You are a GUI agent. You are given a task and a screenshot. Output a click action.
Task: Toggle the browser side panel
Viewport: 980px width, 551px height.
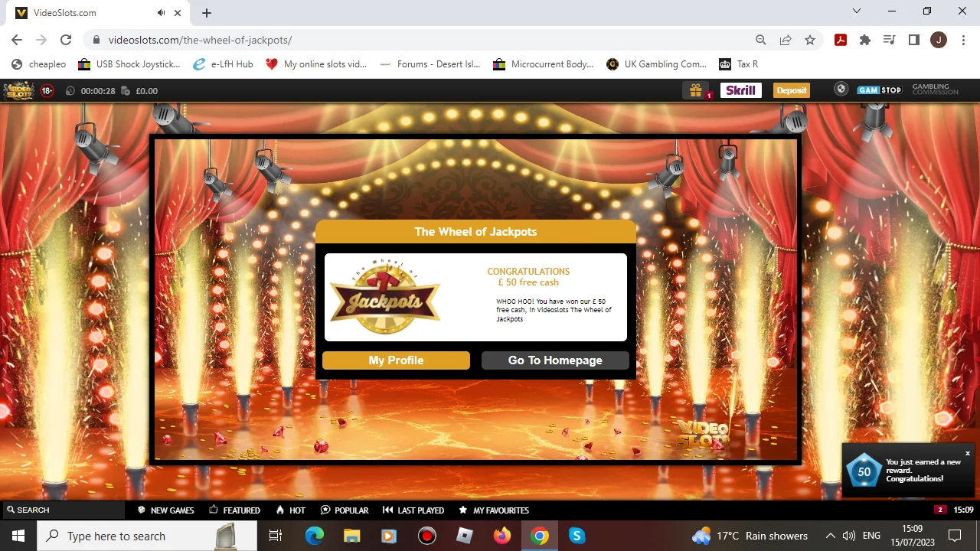click(x=913, y=40)
